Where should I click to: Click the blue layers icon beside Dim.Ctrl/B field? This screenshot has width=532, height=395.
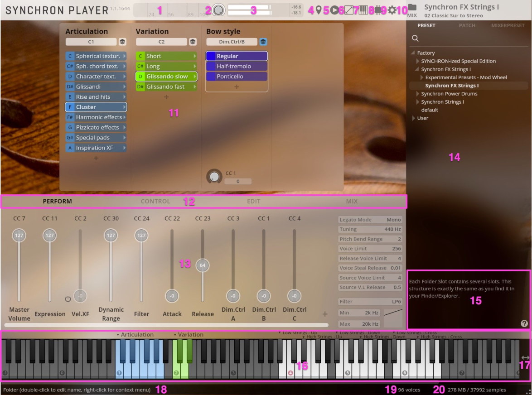(x=263, y=42)
